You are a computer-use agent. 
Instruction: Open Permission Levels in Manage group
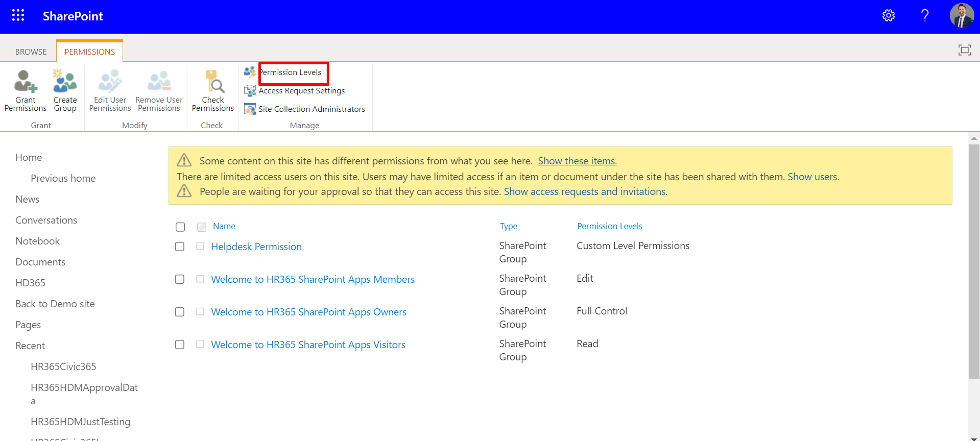click(291, 72)
